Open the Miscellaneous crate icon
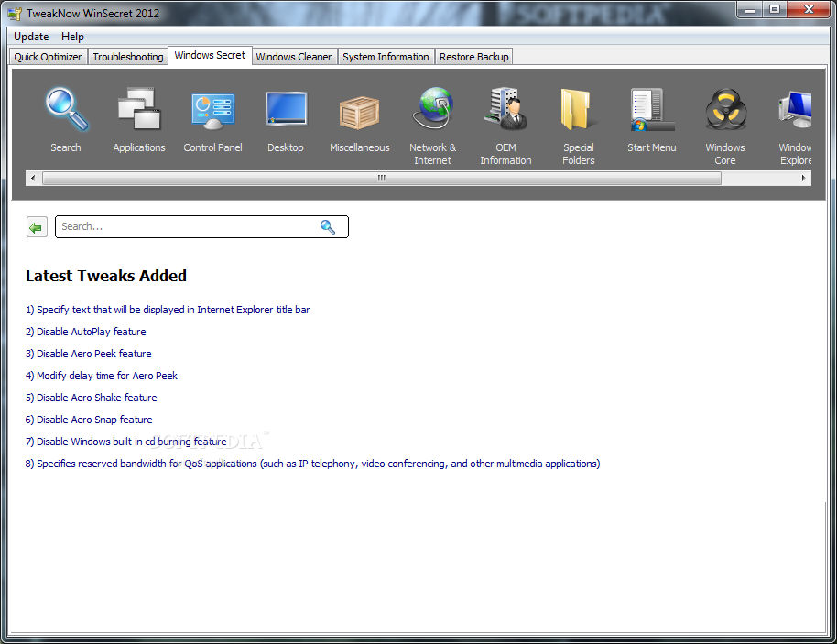The width and height of the screenshot is (837, 644). click(359, 113)
